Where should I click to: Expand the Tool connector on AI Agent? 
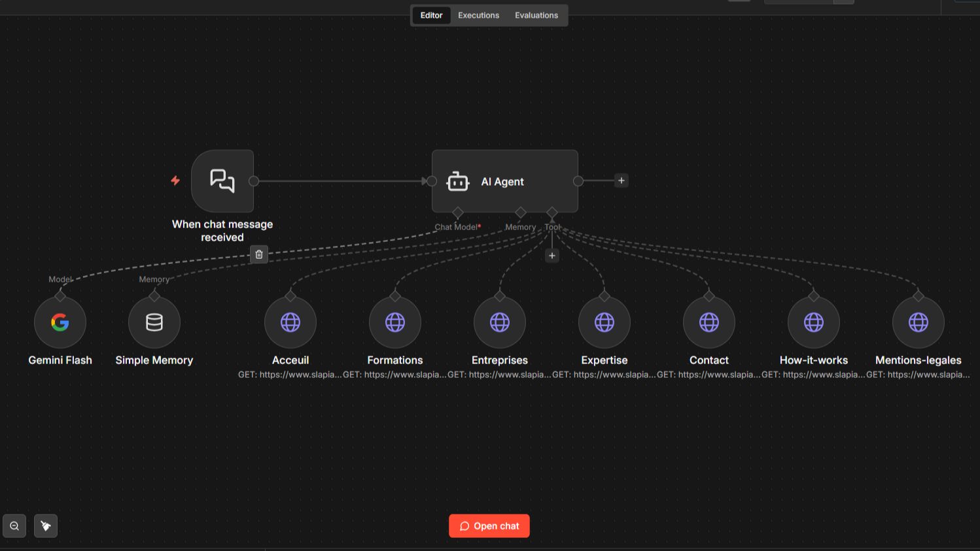coord(552,212)
